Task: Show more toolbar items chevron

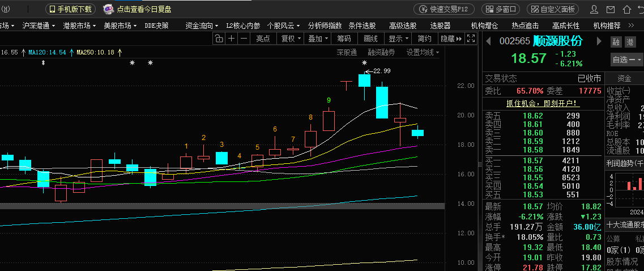Action: pos(632,26)
